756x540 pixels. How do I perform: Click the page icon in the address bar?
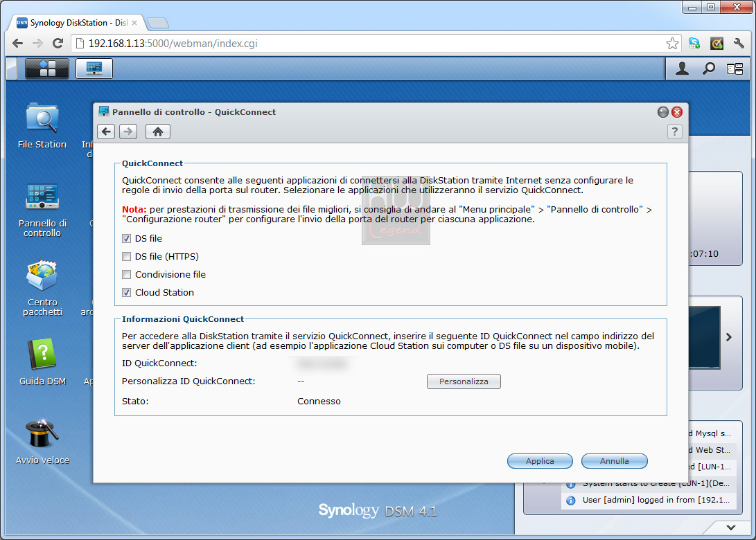(x=80, y=44)
